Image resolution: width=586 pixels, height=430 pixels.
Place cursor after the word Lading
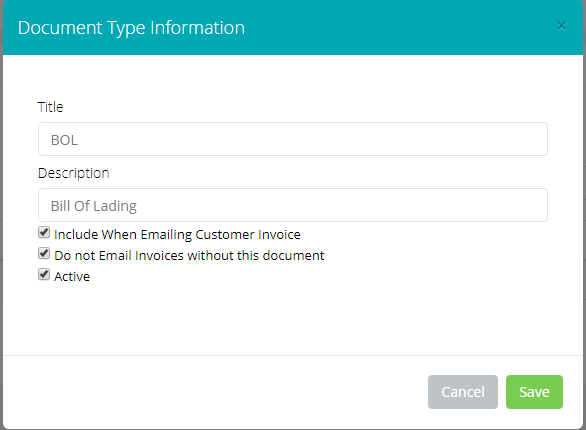point(138,206)
